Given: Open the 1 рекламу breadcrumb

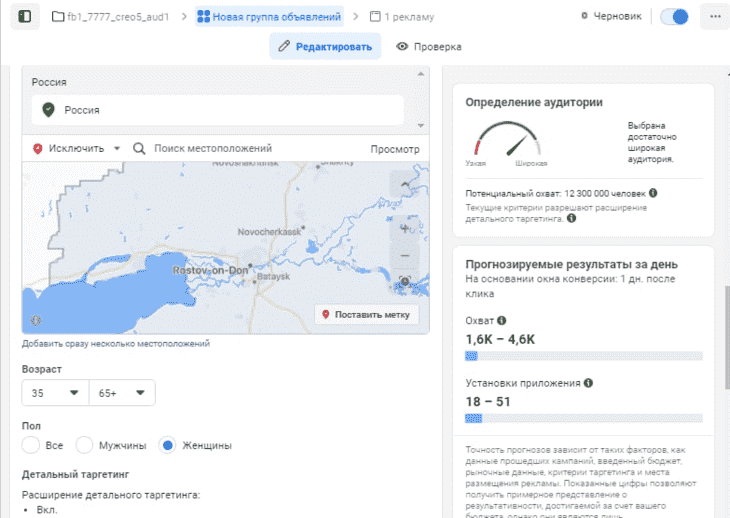Looking at the screenshot, I should [402, 17].
